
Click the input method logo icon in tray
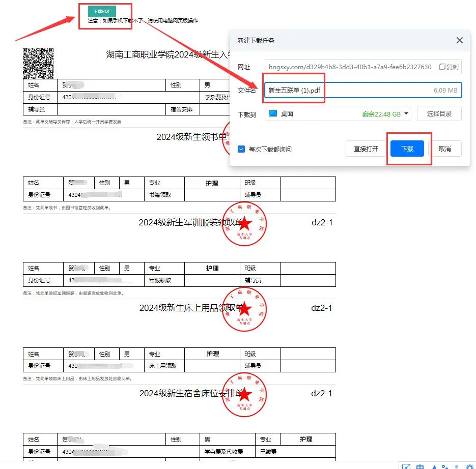click(406, 466)
